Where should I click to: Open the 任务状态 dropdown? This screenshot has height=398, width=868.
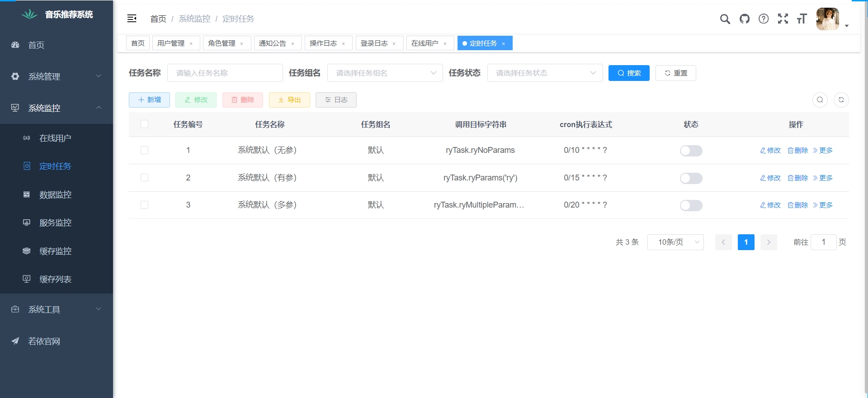pyautogui.click(x=545, y=73)
